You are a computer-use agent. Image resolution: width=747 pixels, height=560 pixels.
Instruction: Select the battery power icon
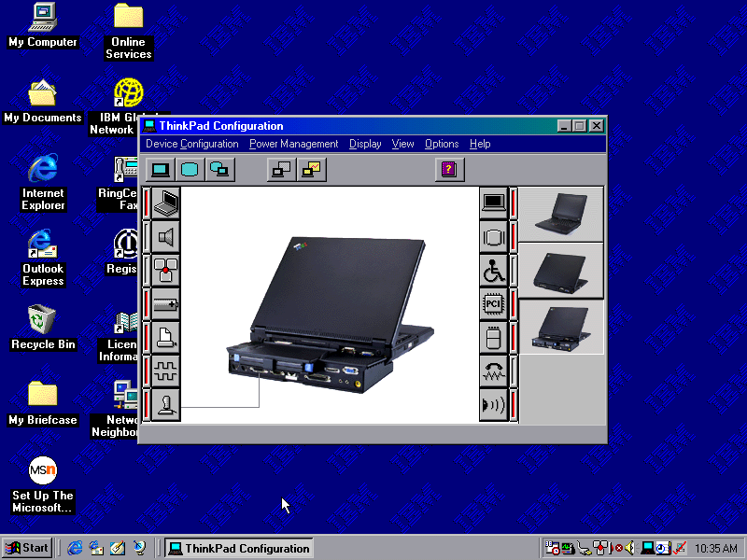165,304
